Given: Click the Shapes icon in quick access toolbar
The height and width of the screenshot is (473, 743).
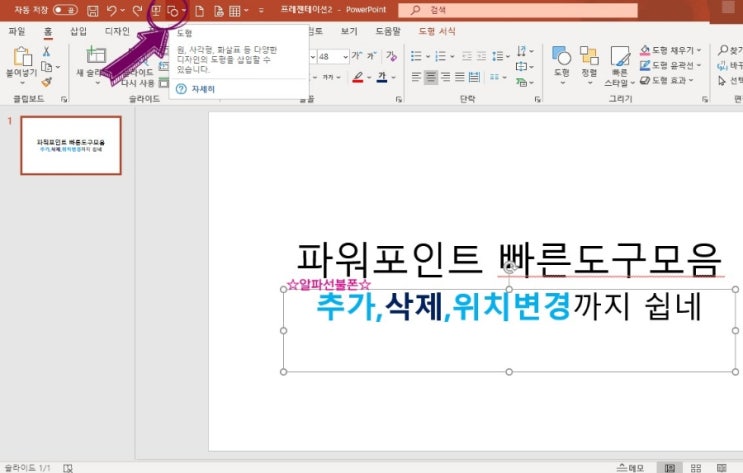Looking at the screenshot, I should [173, 11].
